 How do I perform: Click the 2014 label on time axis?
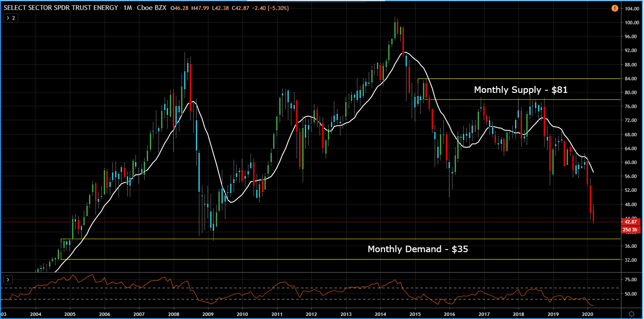[x=380, y=314]
